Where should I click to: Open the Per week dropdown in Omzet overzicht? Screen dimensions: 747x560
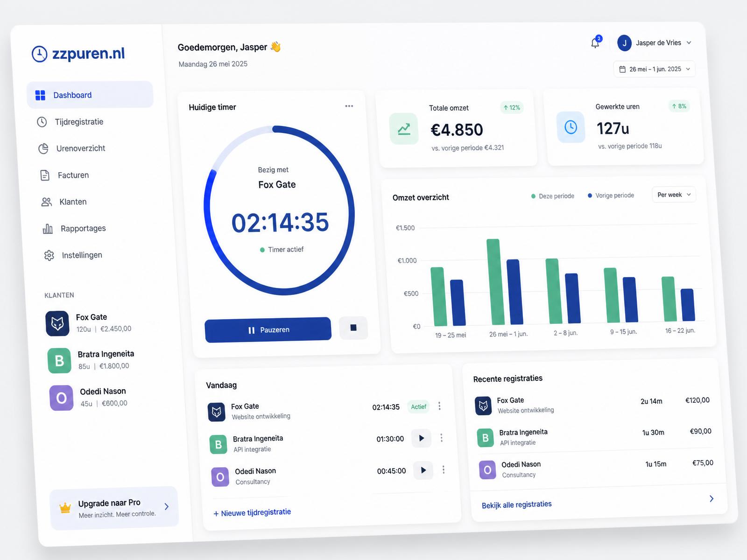click(674, 195)
